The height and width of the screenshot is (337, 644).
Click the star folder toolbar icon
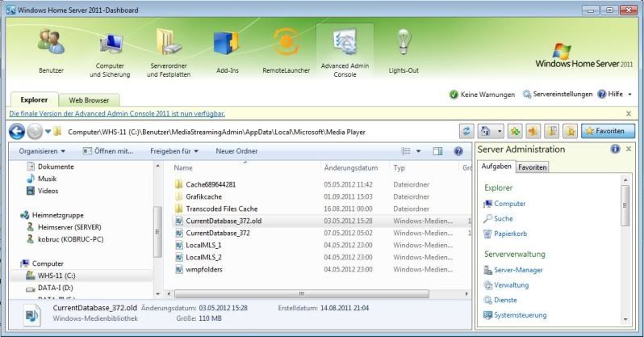click(x=570, y=131)
